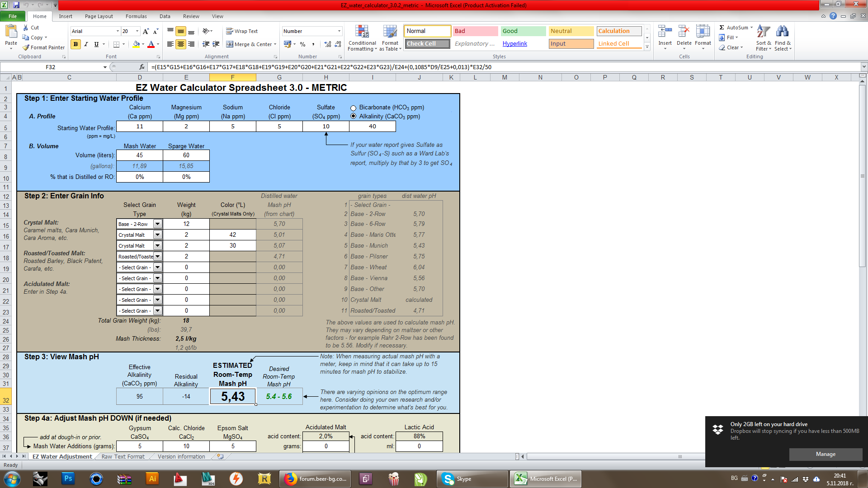Open the font size dropdown arrow
The width and height of the screenshot is (868, 488).
[x=137, y=31]
